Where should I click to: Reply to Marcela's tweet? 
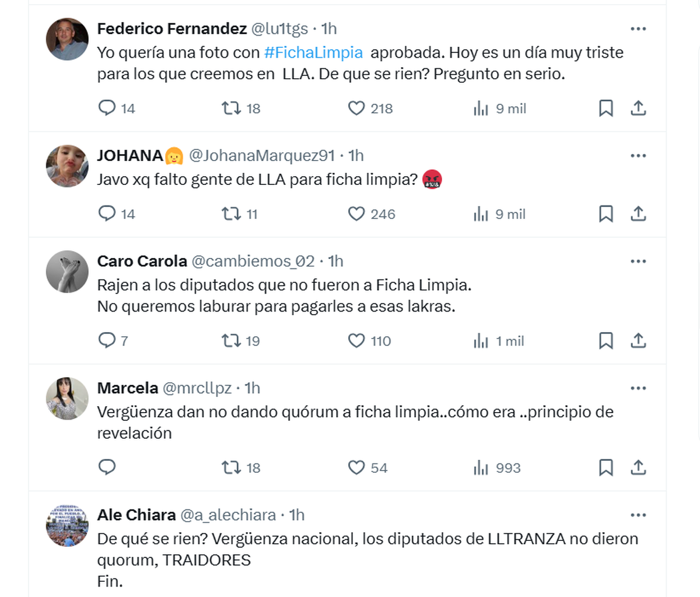(x=107, y=467)
